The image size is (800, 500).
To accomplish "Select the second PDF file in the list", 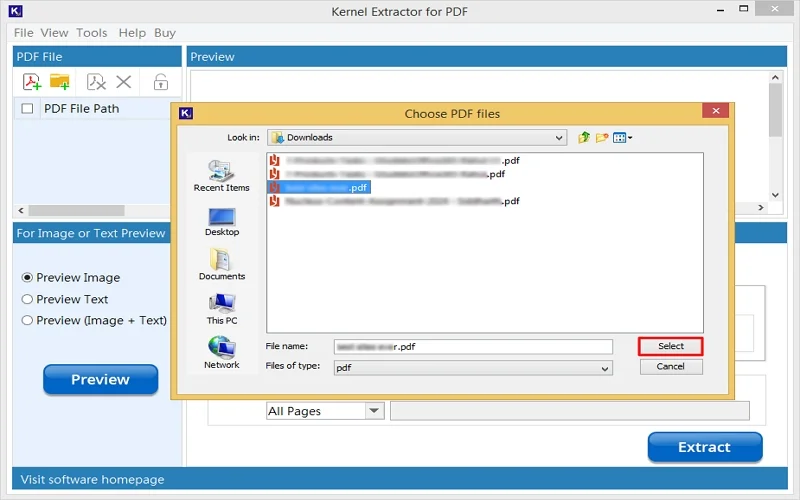I will (x=387, y=174).
